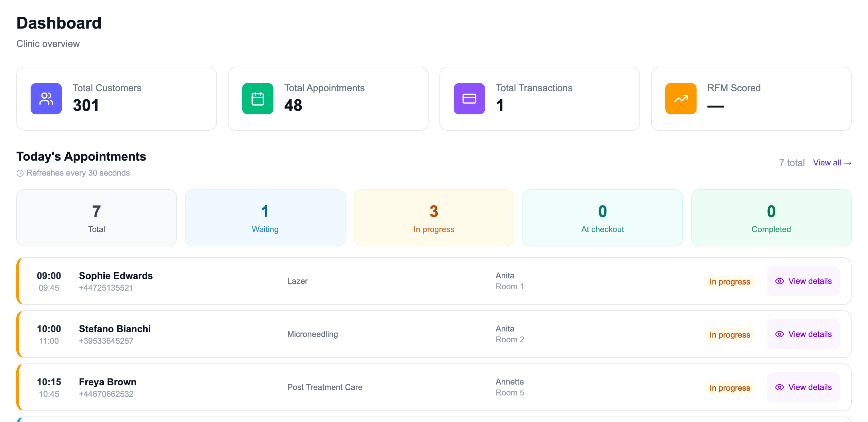Click the orange RFM trending arrow icon
This screenshot has width=868, height=422.
click(x=681, y=99)
